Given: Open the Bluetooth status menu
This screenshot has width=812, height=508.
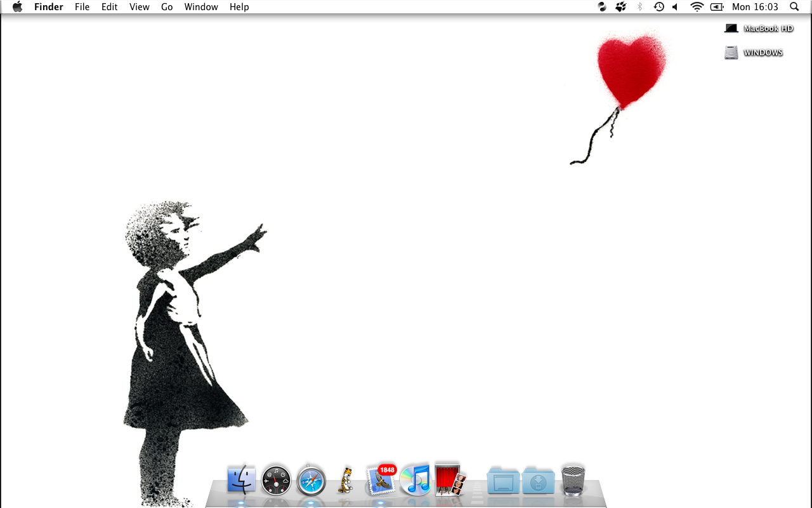Looking at the screenshot, I should coord(639,7).
